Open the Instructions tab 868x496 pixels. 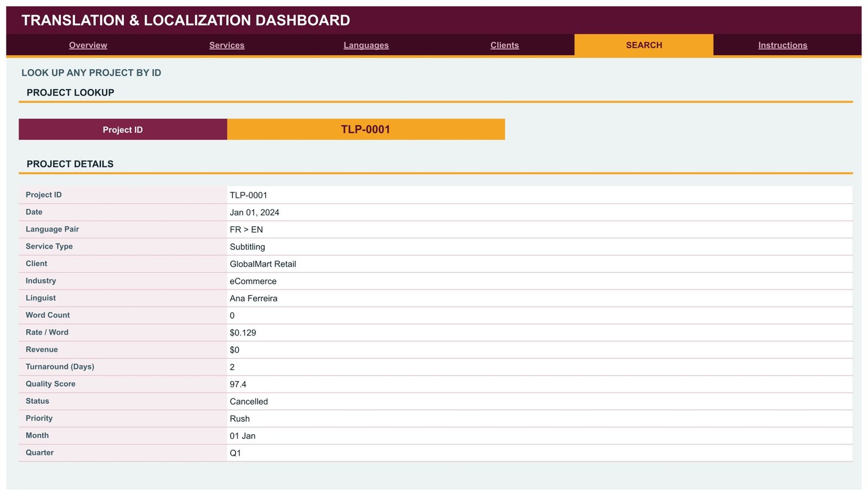783,45
